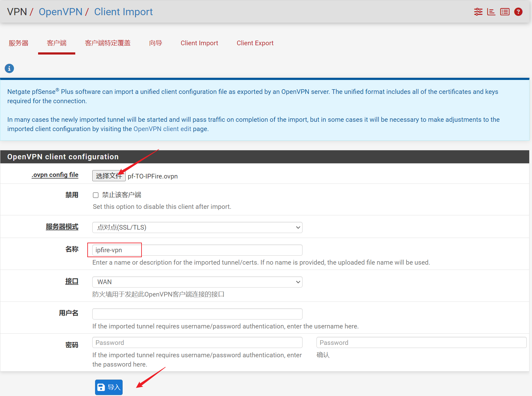Focus the 确认 password confirmation field
The width and height of the screenshot is (532, 396).
[421, 343]
